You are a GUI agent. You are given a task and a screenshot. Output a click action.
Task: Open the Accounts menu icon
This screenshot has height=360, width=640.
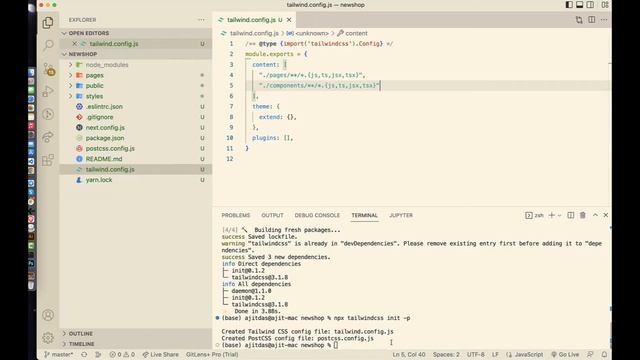48,315
